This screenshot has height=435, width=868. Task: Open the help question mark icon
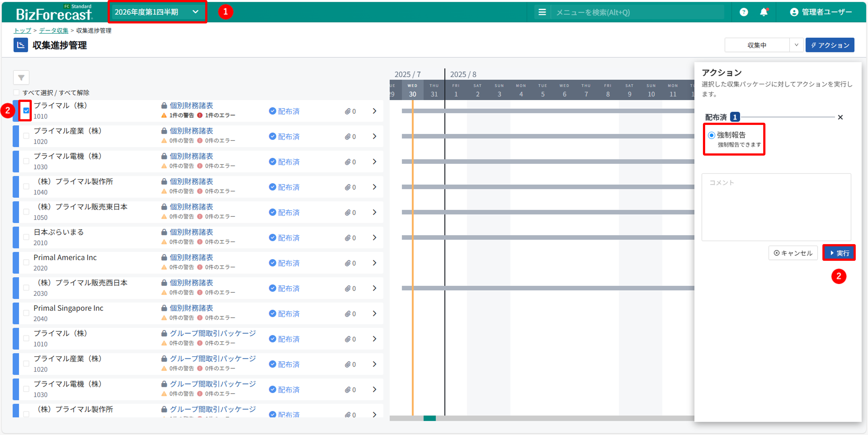(x=743, y=12)
